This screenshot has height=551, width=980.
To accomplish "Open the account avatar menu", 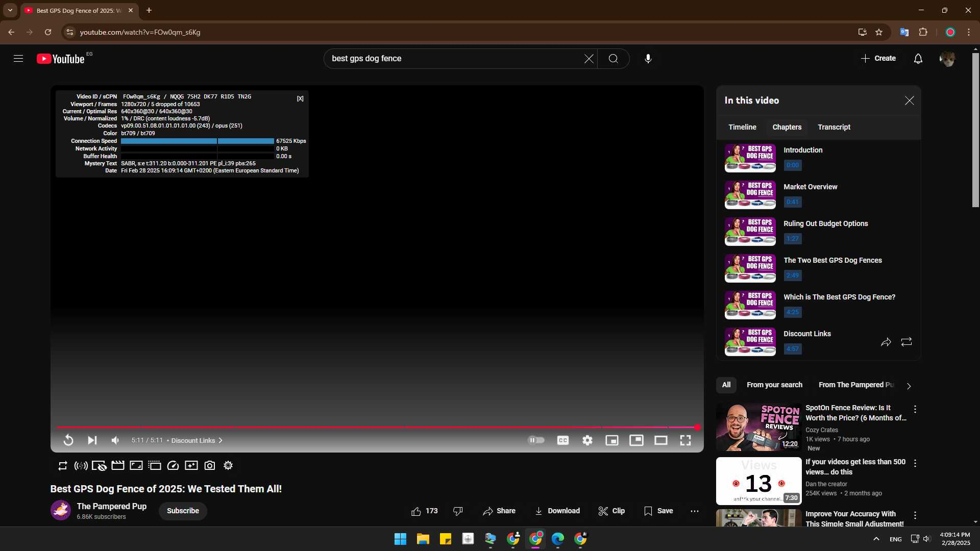I will coord(947,59).
